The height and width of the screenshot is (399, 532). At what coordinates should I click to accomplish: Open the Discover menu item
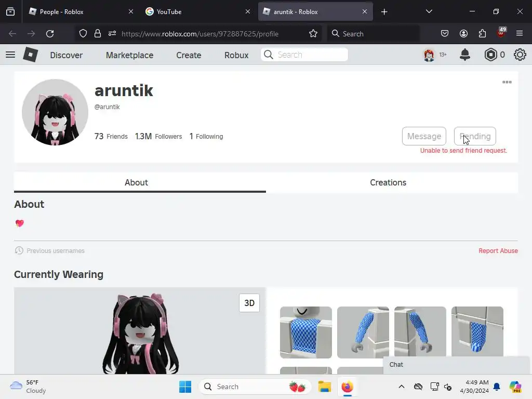coord(66,55)
